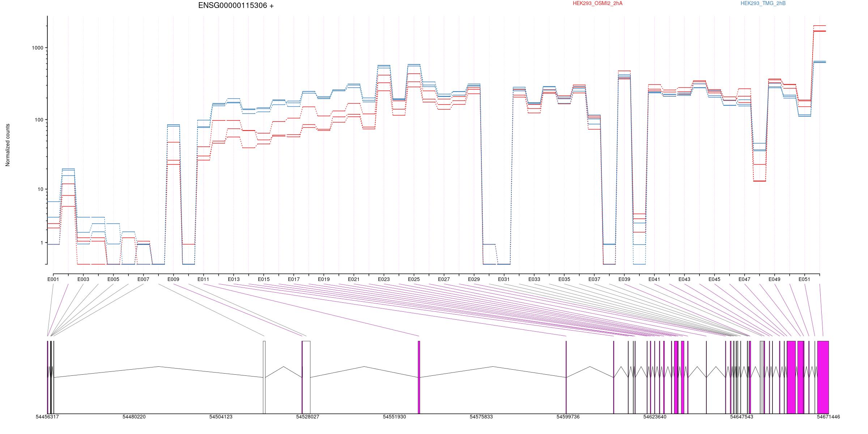Viewport: 868px width, 434px height.
Task: Click the gray exon block in gene model
Action: click(762, 377)
